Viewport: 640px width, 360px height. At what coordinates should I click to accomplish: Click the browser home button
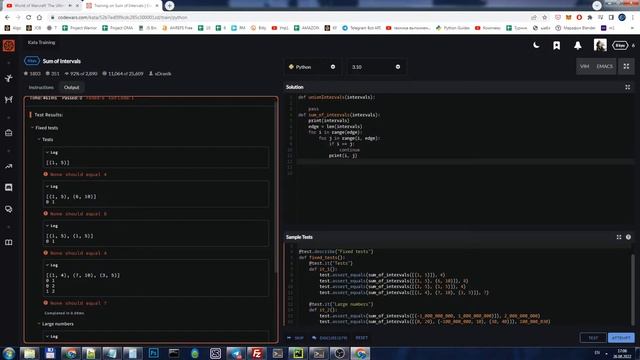click(x=39, y=18)
